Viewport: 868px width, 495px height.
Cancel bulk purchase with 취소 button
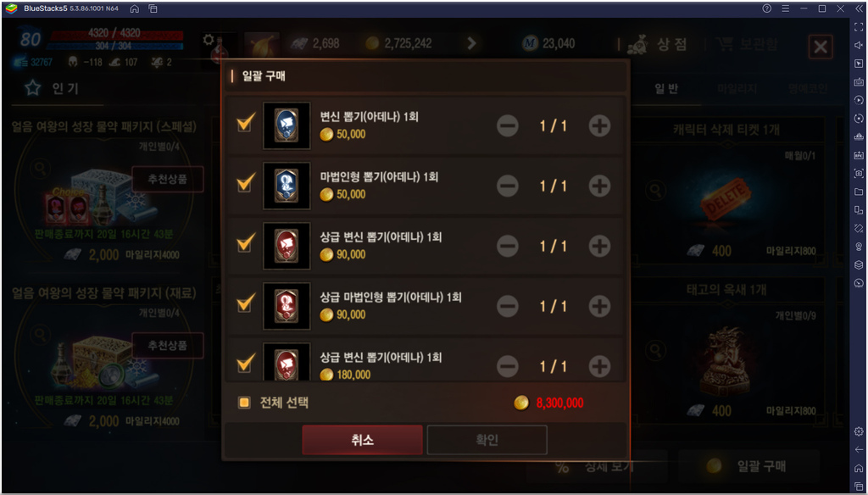[362, 440]
